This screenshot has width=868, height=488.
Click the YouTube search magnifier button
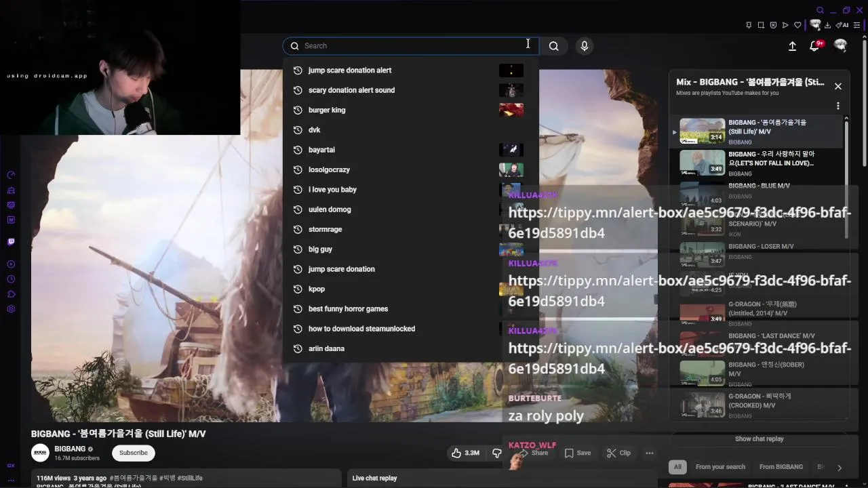point(554,46)
